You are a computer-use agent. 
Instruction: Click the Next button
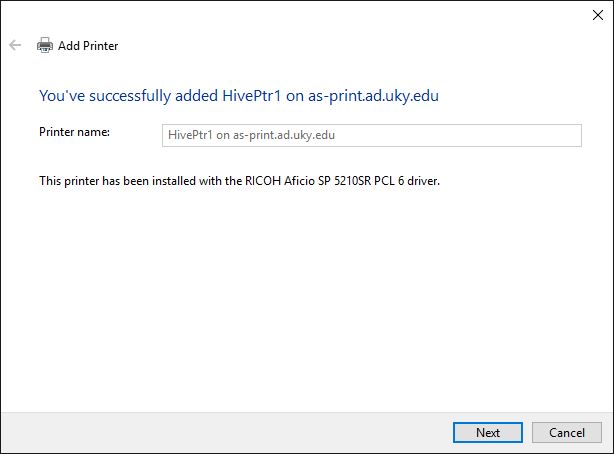(488, 432)
